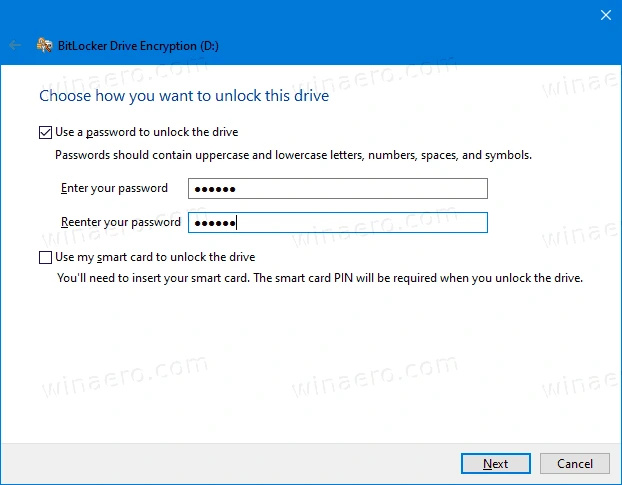Click the smart card PIN description text

tap(320, 278)
